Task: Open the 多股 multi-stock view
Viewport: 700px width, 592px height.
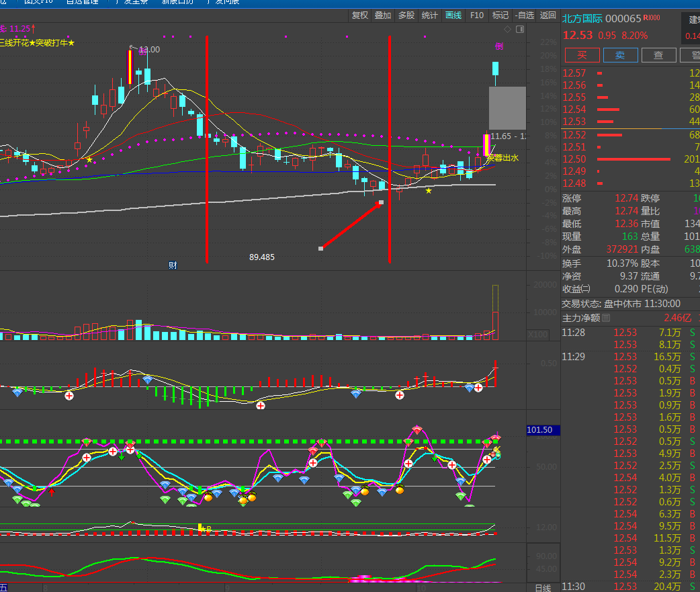Action: point(406,15)
